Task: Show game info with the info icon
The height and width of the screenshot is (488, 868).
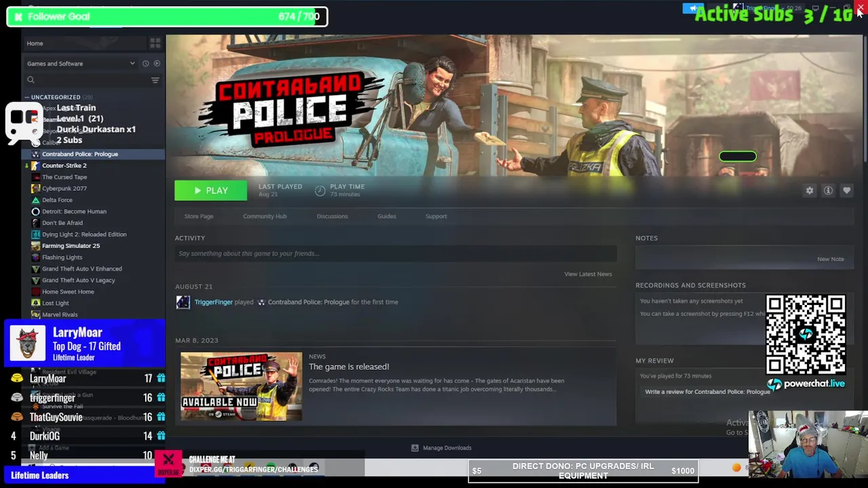Action: tap(828, 190)
